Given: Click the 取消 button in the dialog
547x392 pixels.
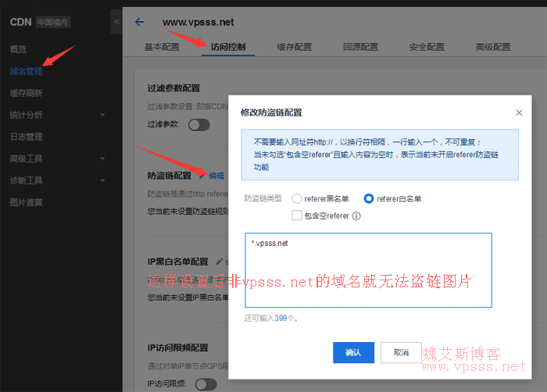Looking at the screenshot, I should 402,352.
